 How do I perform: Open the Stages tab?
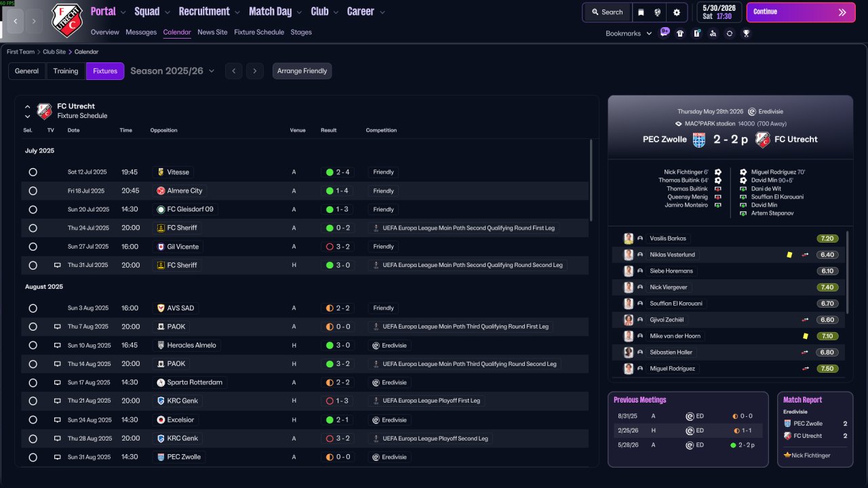pos(301,32)
